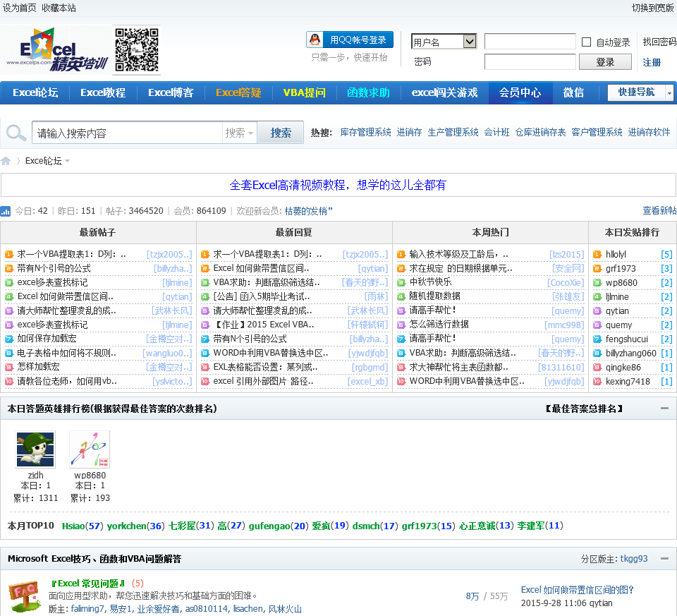Screen dimensions: 677x616
Task: Click the 切换到宽版 link
Action: click(x=653, y=8)
